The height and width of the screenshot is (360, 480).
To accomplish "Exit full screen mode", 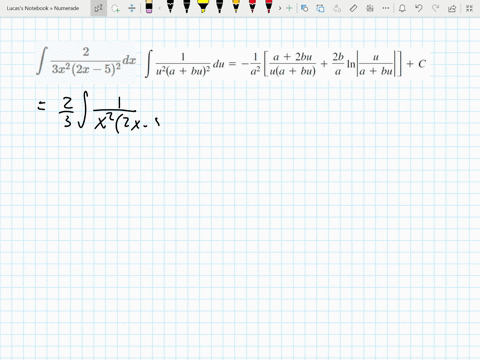I will click(469, 8).
